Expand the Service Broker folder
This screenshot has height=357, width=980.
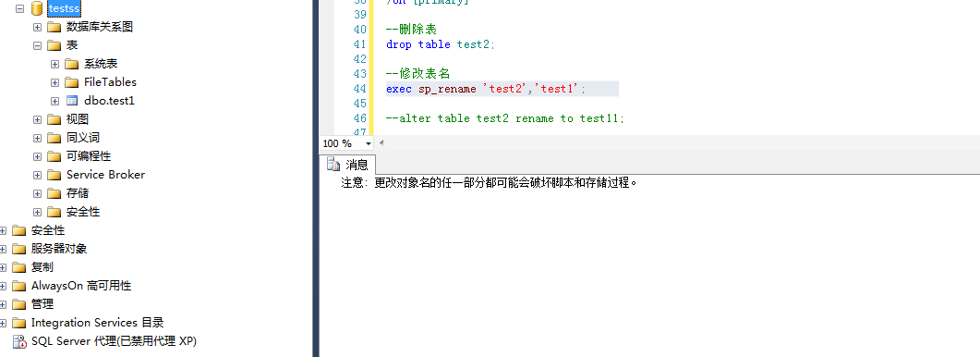[x=37, y=175]
